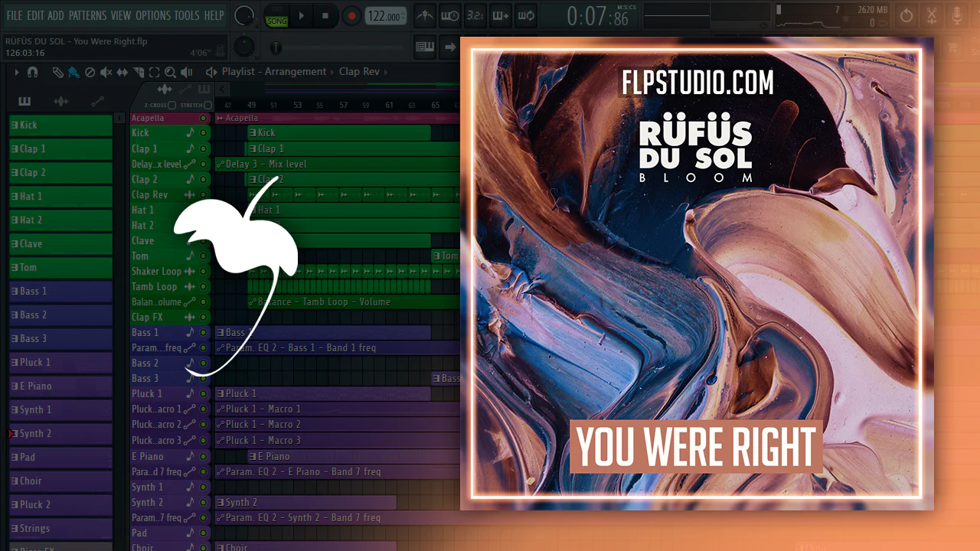Select the Kick pattern in picker
Screen dimensions: 980x551
pyautogui.click(x=60, y=125)
